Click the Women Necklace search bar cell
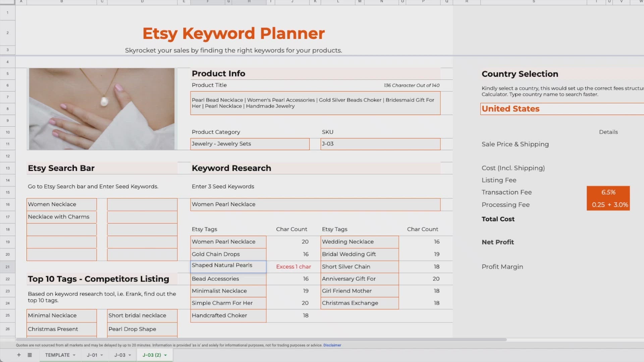The width and height of the screenshot is (644, 362). (62, 204)
